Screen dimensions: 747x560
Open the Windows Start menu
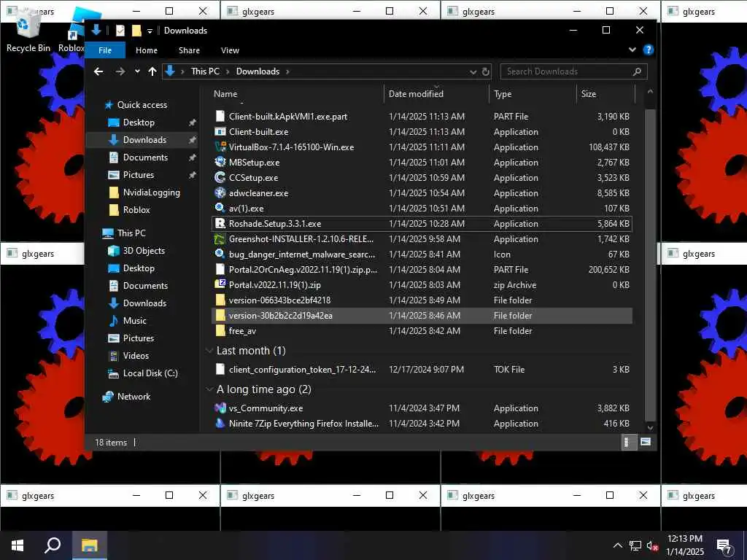(18, 545)
